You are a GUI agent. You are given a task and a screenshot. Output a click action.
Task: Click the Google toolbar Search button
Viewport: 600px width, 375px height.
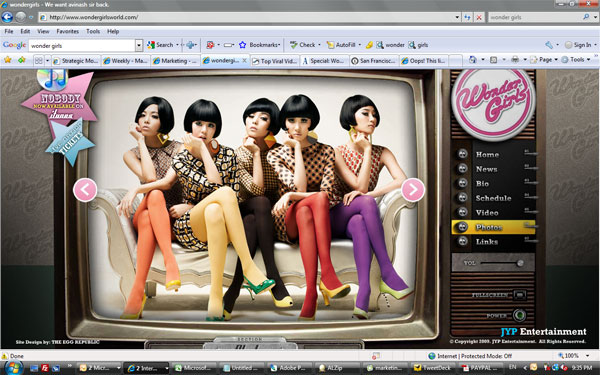(160, 45)
